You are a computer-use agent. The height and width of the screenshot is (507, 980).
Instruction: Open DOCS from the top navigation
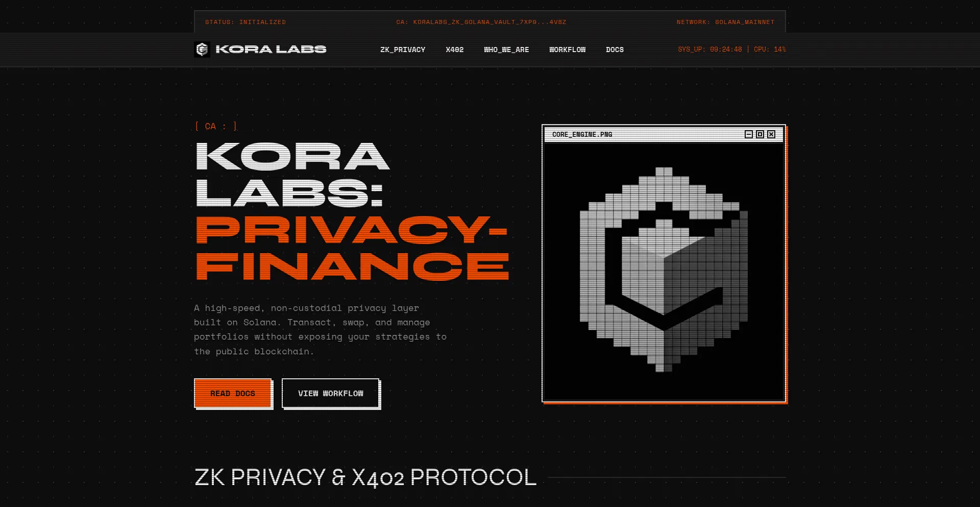tap(615, 50)
